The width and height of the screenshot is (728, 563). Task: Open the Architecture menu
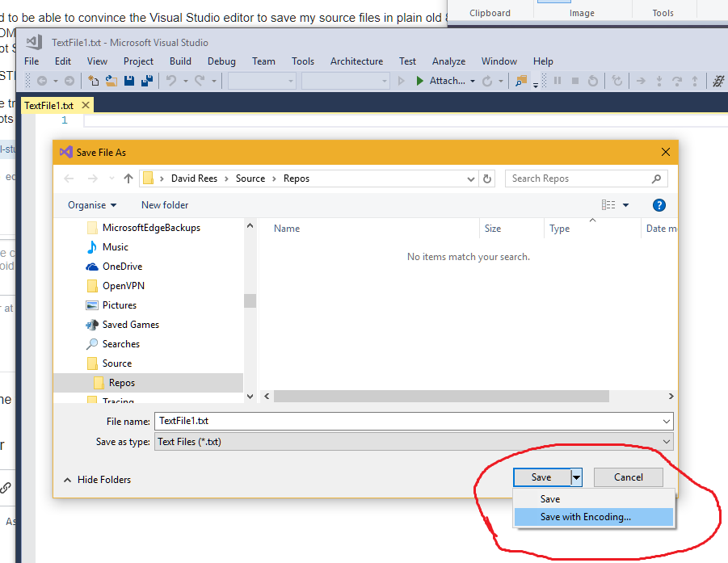[x=356, y=61]
